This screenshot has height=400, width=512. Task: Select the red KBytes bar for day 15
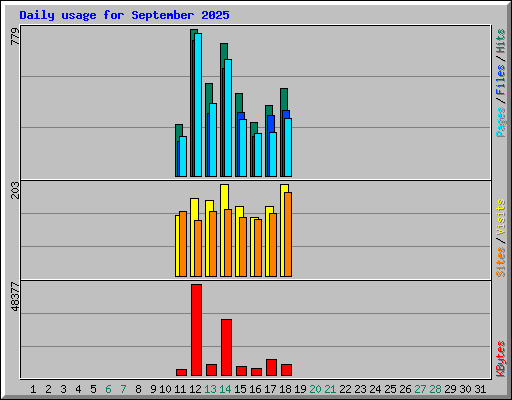(x=241, y=371)
